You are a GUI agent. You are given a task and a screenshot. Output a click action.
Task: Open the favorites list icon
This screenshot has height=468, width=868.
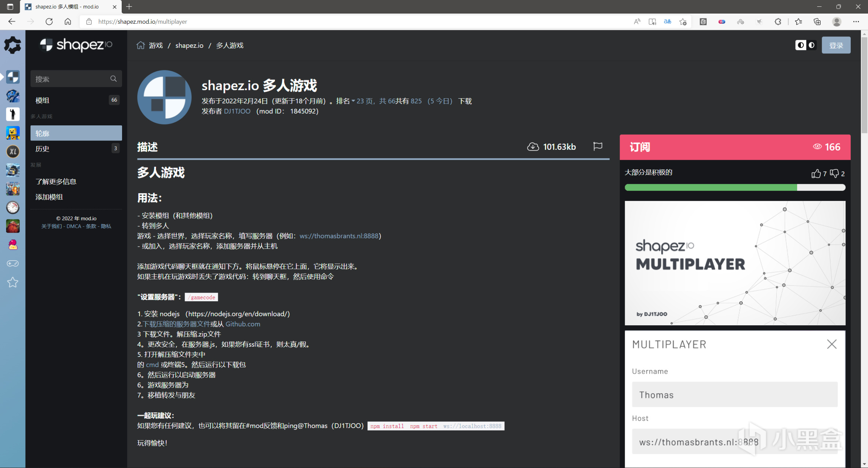click(799, 21)
